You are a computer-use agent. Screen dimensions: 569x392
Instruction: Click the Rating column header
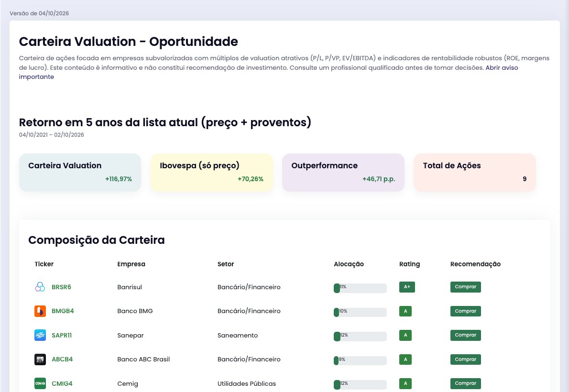click(409, 264)
